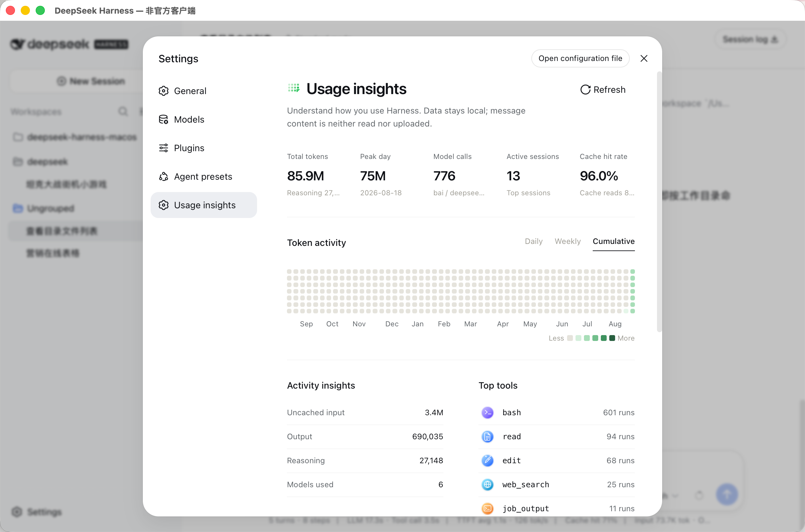Click the darkest green legend swatch
805x532 pixels.
pyautogui.click(x=612, y=338)
